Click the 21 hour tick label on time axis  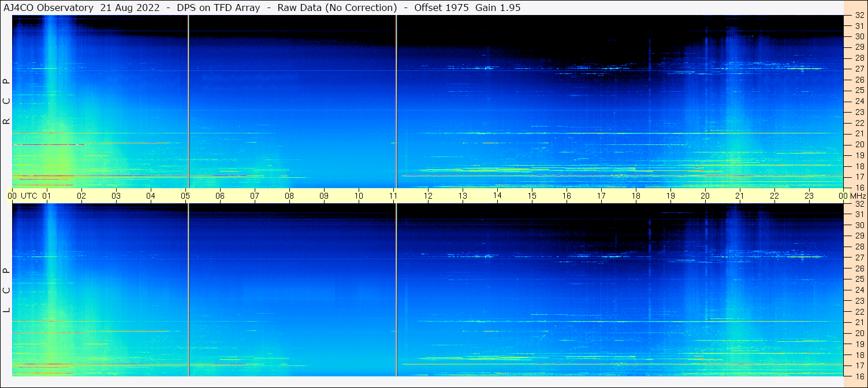pos(740,196)
